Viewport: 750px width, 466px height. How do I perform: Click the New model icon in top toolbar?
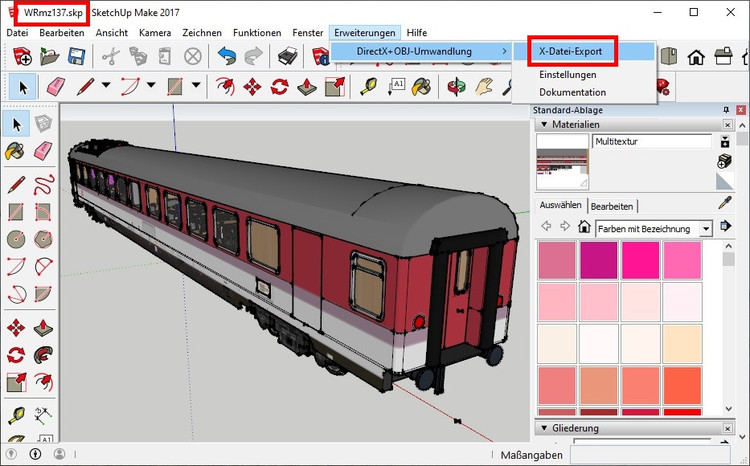point(22,56)
